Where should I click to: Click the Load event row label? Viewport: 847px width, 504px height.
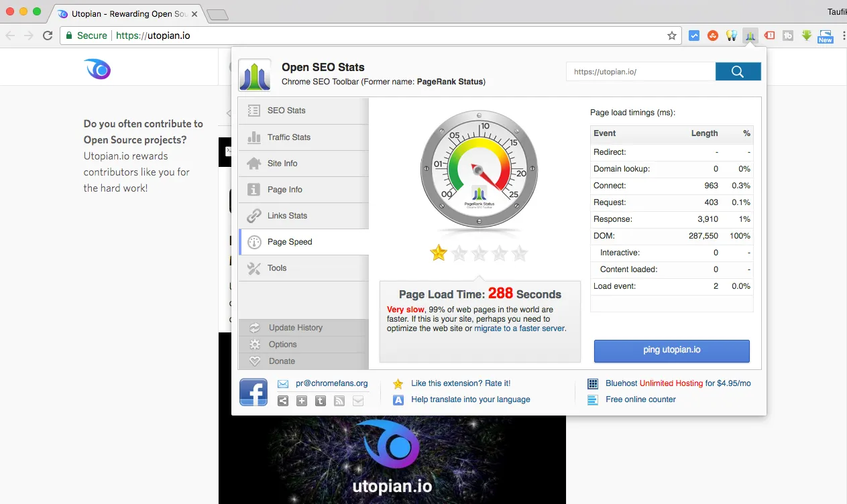[615, 286]
